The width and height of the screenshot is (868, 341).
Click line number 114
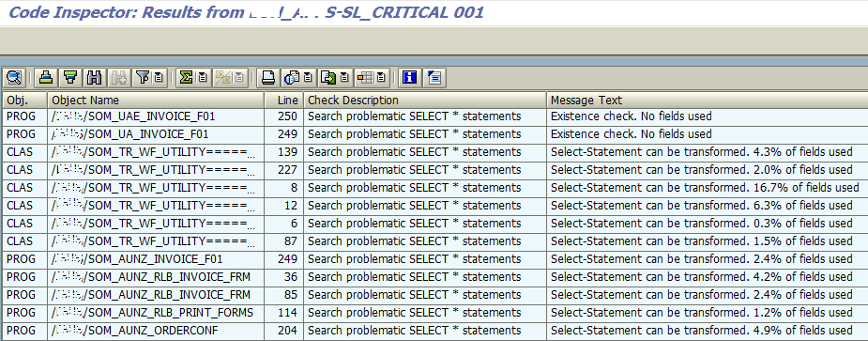[x=288, y=312]
